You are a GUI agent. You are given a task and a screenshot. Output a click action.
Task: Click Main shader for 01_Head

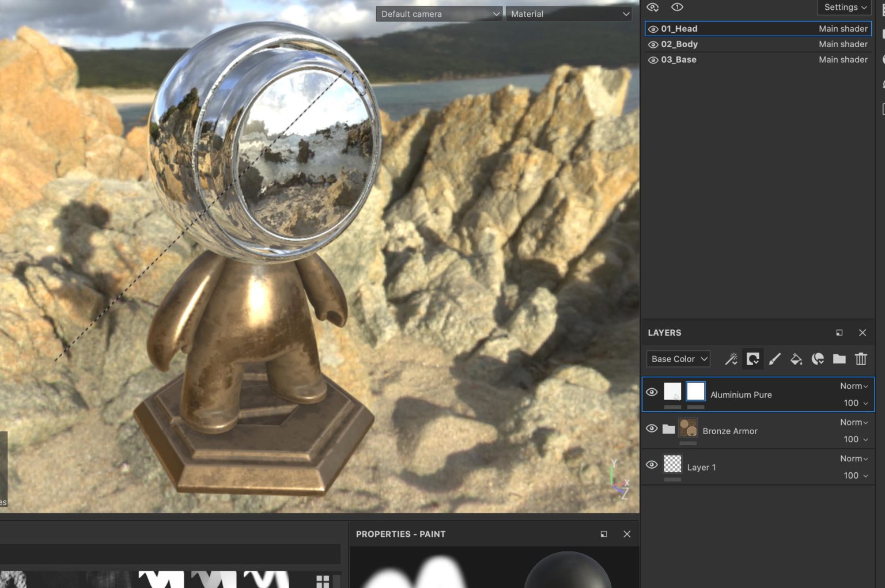pyautogui.click(x=843, y=29)
